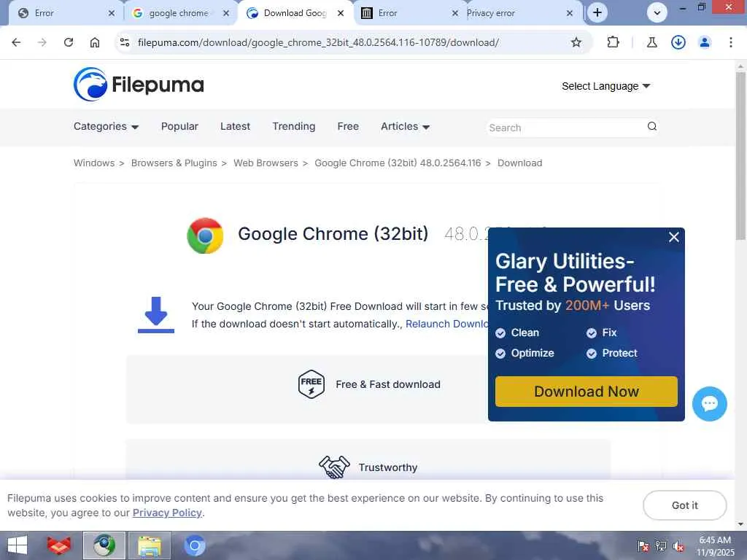Click the blue download arrow icon
The height and width of the screenshot is (560, 747).
(156, 315)
